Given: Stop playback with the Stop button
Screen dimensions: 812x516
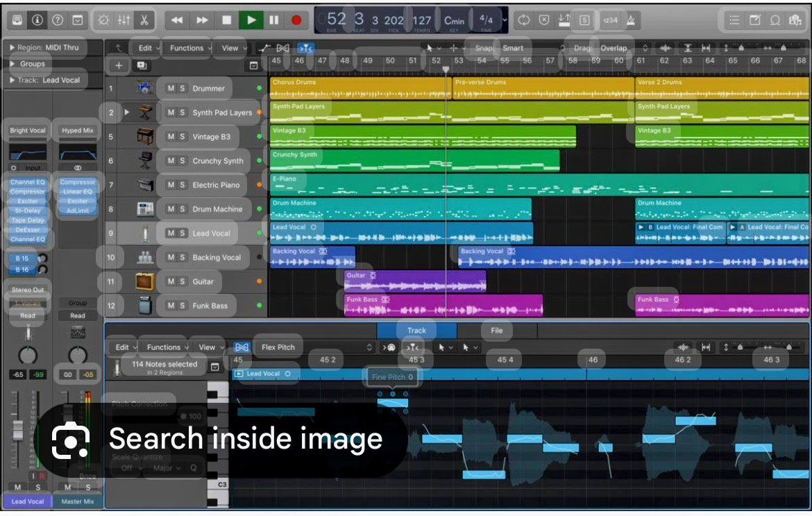Looking at the screenshot, I should coord(226,20).
